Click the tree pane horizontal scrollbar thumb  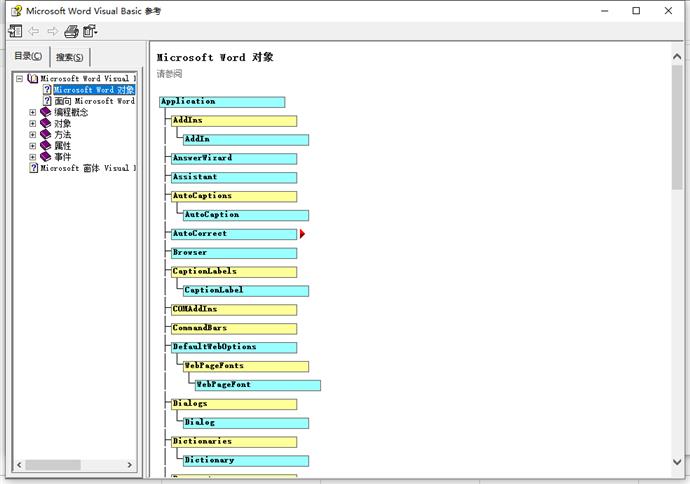click(53, 465)
